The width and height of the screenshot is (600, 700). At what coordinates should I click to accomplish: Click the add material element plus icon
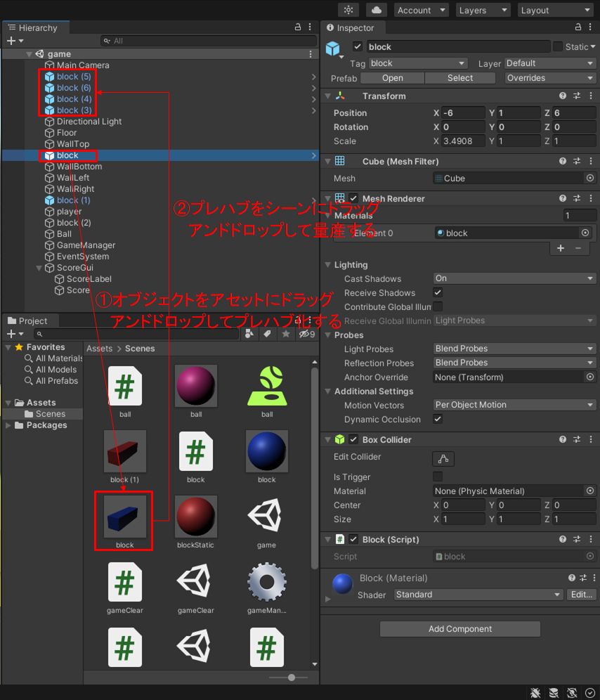560,248
